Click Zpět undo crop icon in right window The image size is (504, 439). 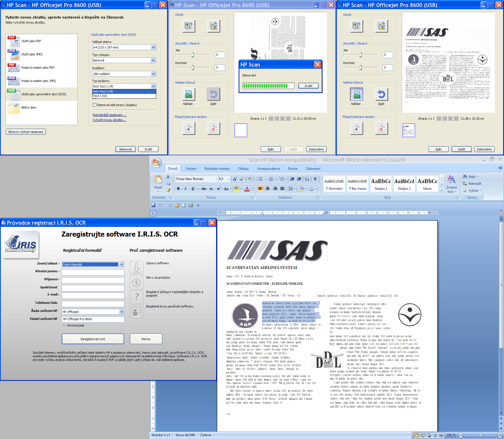coord(381,94)
